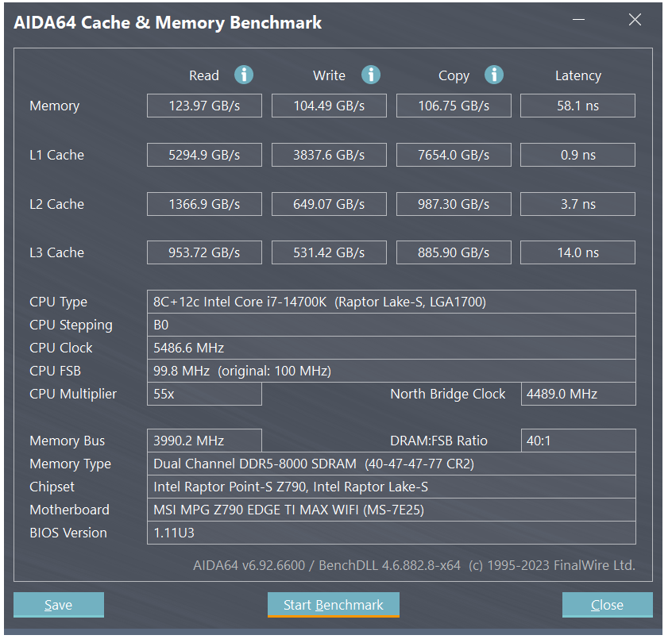Click the DRAM:FSB Ratio label

[x=438, y=441]
